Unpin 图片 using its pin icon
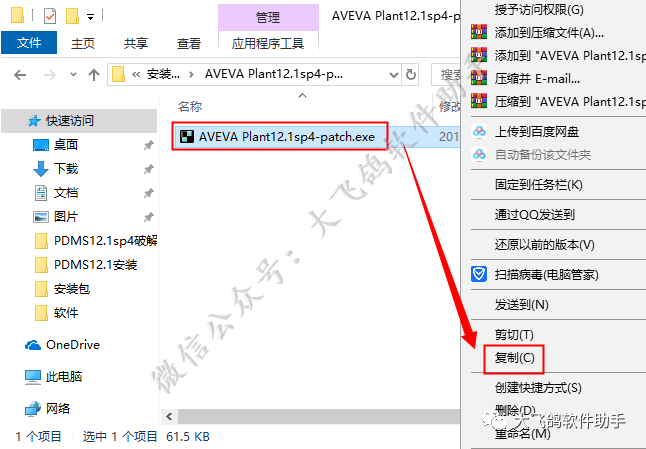Image resolution: width=646 pixels, height=449 pixels. (149, 217)
